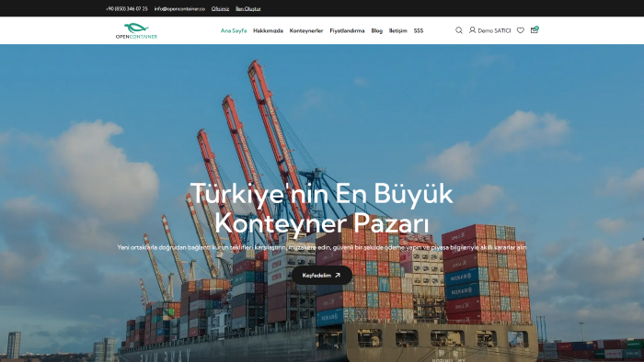Click the Keşfedelim button

pos(322,276)
